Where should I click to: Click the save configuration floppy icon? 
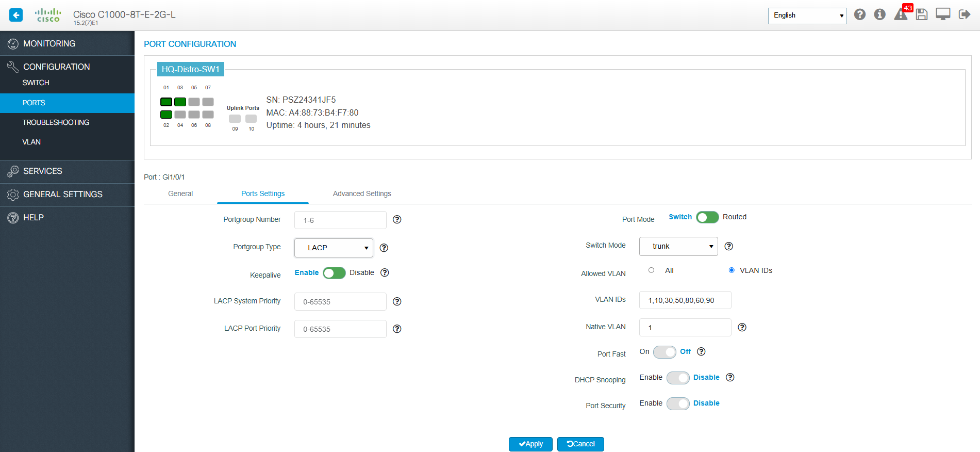(922, 14)
